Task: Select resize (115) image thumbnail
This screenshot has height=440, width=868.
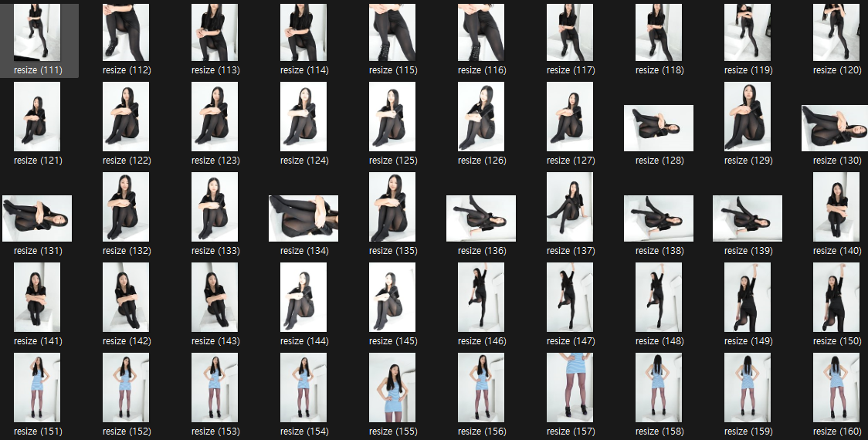Action: [x=392, y=32]
